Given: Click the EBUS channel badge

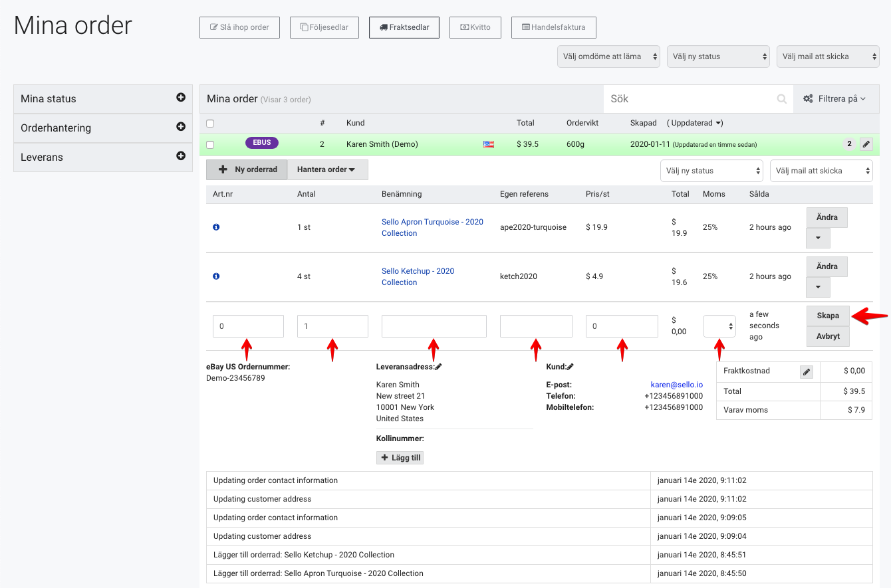Looking at the screenshot, I should point(262,142).
